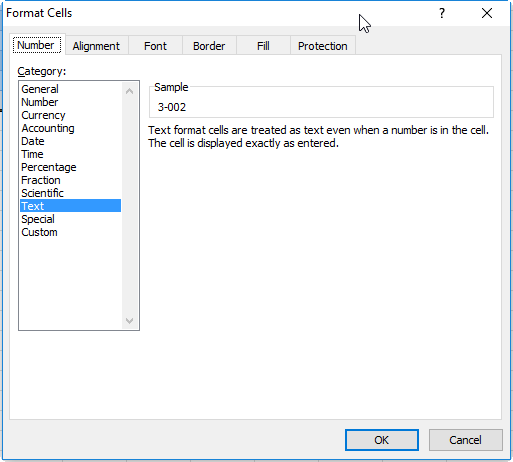
Task: Pick the Accounting category
Action: 48,128
